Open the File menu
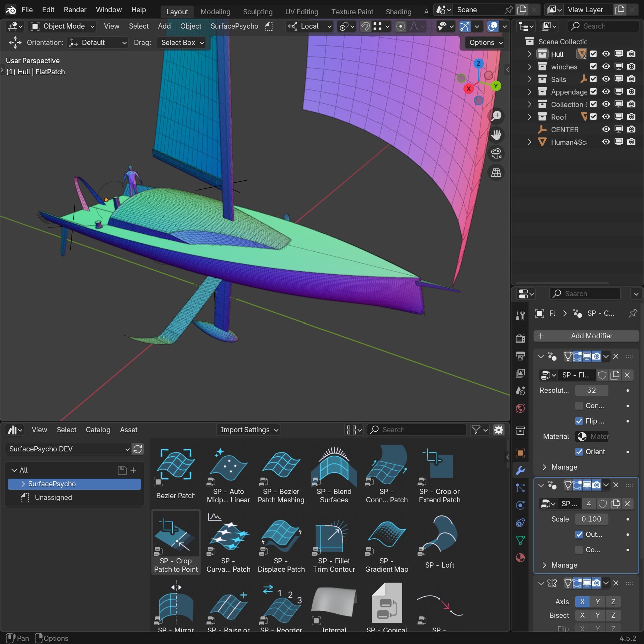This screenshot has height=644, width=644. point(27,10)
